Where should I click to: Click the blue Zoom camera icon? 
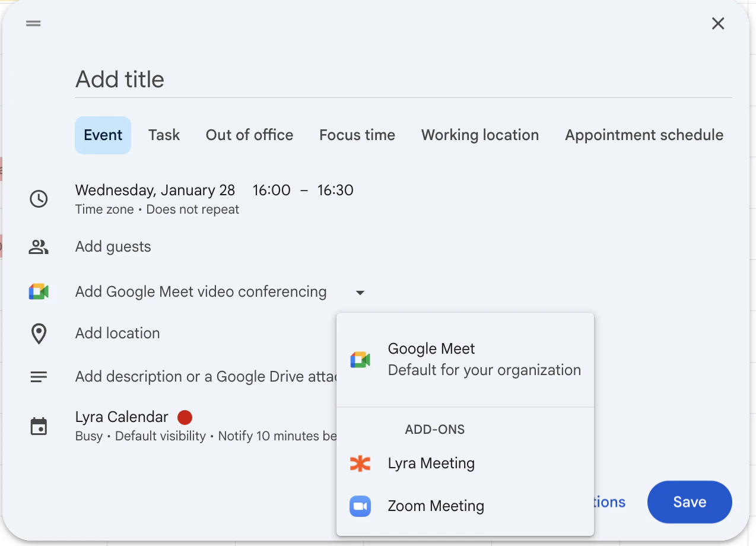click(x=360, y=506)
